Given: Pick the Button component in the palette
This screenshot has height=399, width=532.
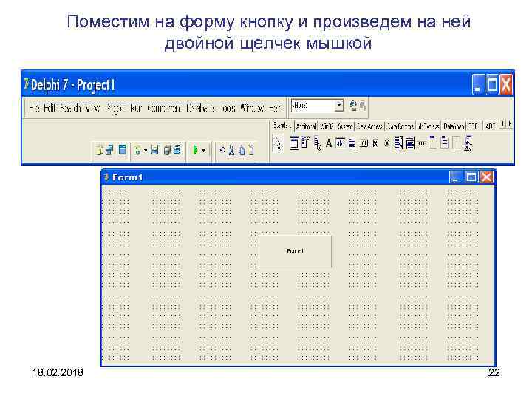Looking at the screenshot, I should pos(364,144).
